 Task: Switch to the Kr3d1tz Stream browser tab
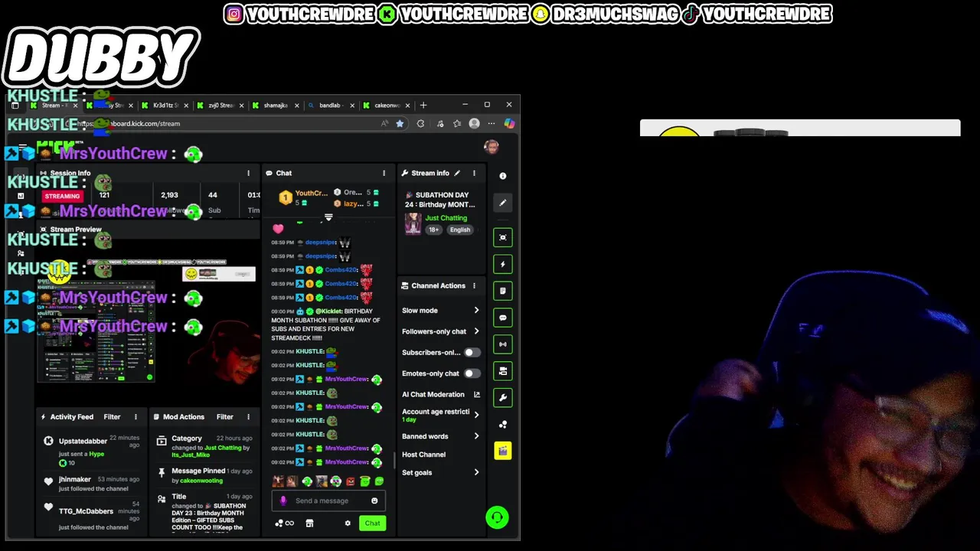click(165, 106)
